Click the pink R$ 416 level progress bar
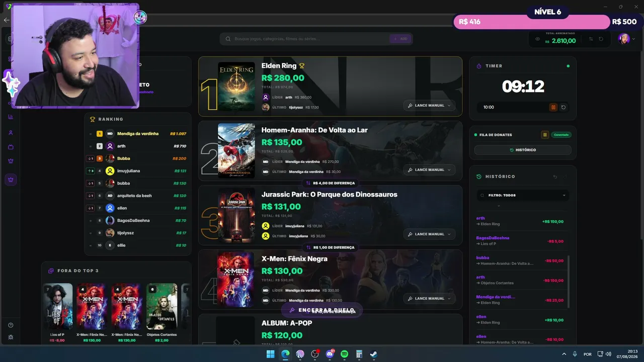This screenshot has width=644, height=362. coord(531,22)
